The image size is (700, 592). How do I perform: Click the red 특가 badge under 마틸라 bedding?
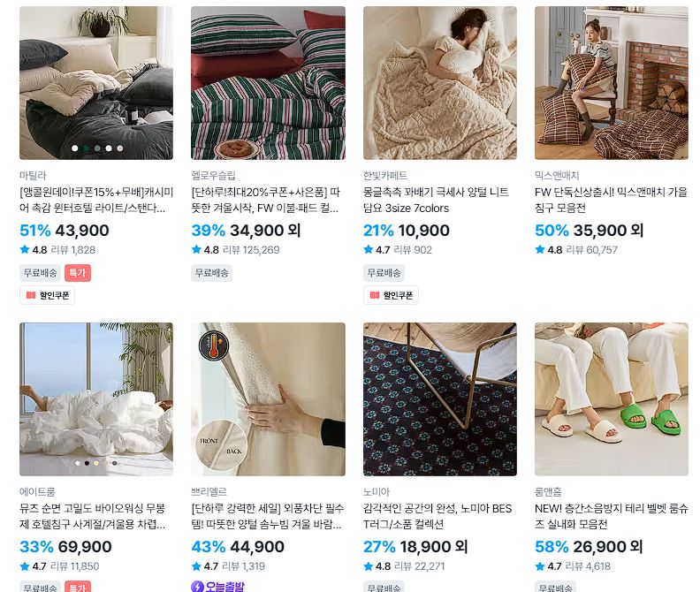coord(78,273)
